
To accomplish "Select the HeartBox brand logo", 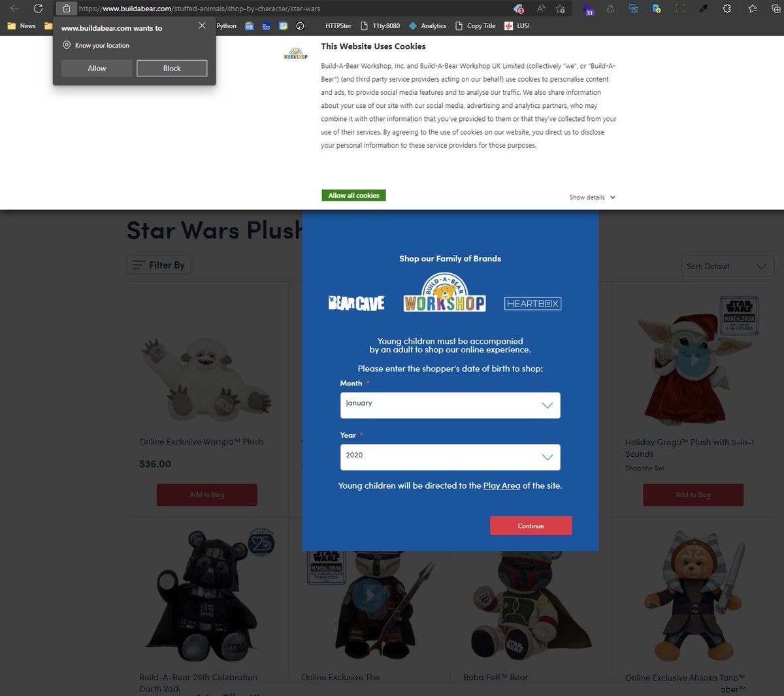I will click(532, 303).
